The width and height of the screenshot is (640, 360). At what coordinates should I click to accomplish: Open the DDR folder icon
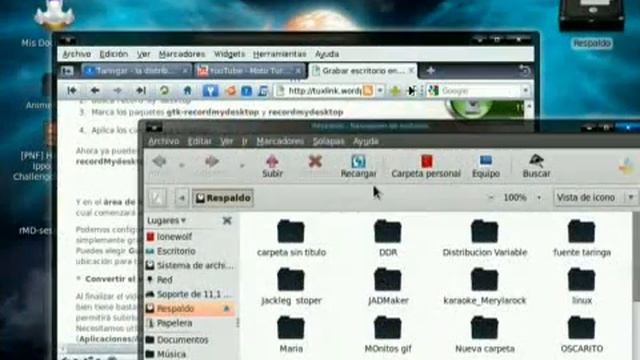[388, 238]
